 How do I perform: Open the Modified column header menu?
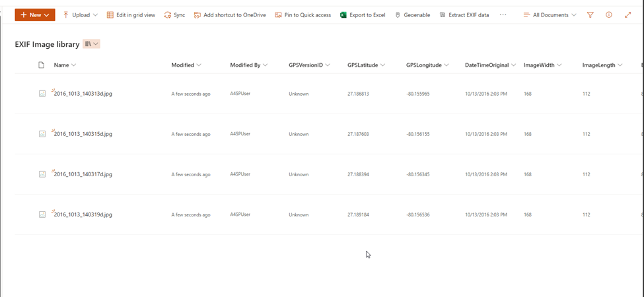[x=186, y=65]
